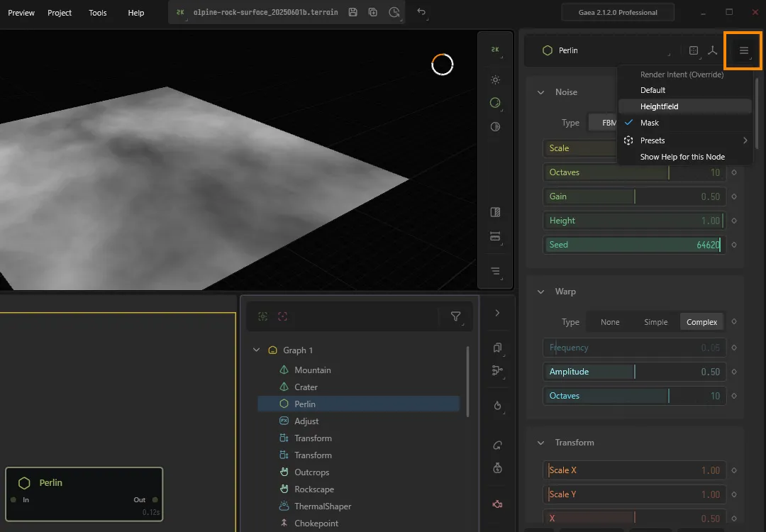Open the Project menu

60,13
